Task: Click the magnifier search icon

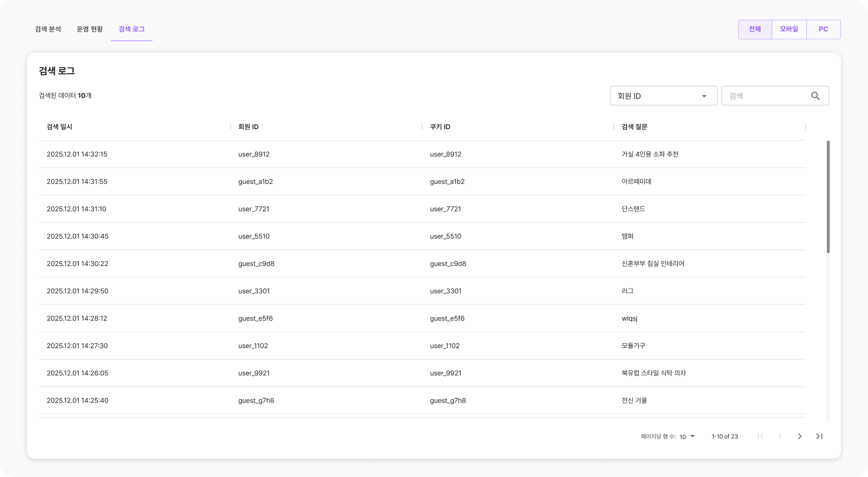Action: coord(815,96)
